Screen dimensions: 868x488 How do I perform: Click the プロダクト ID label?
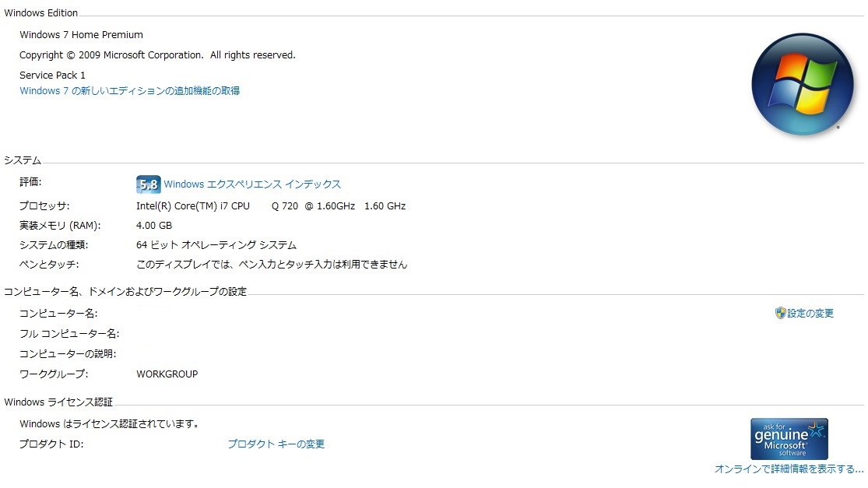(51, 444)
